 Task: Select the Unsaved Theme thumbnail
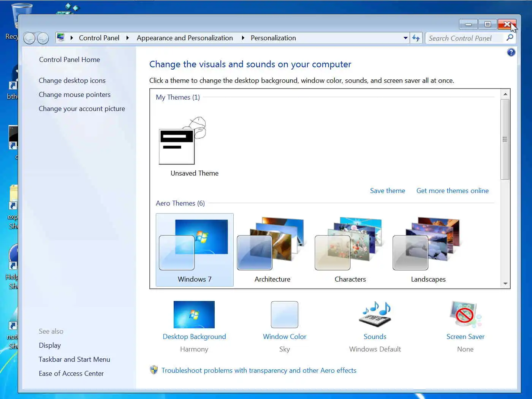(182, 141)
